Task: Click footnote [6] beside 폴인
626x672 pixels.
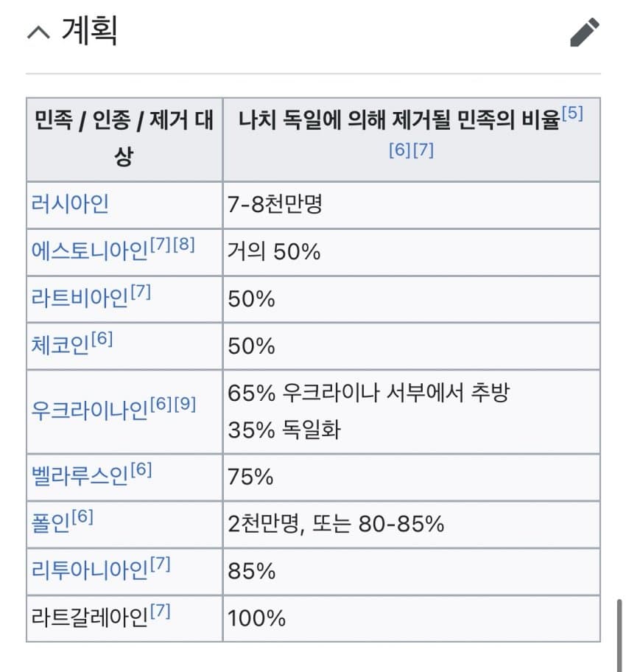Action: 82,517
